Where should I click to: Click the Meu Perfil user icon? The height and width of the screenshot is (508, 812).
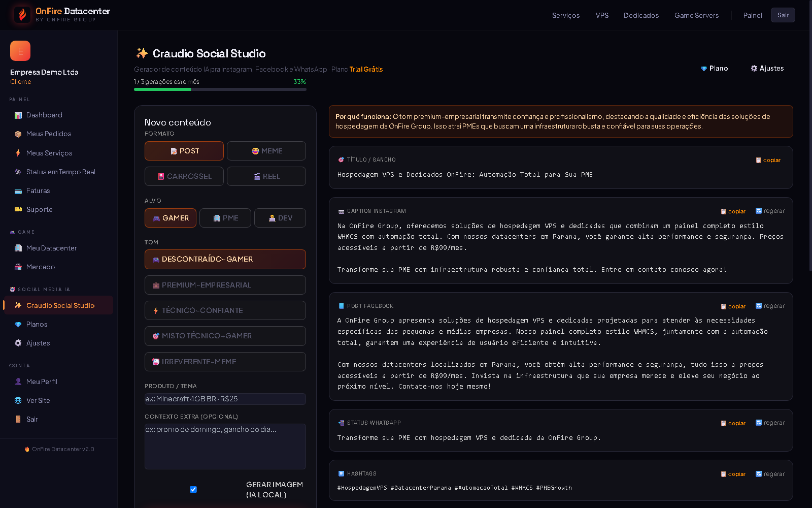[18, 382]
